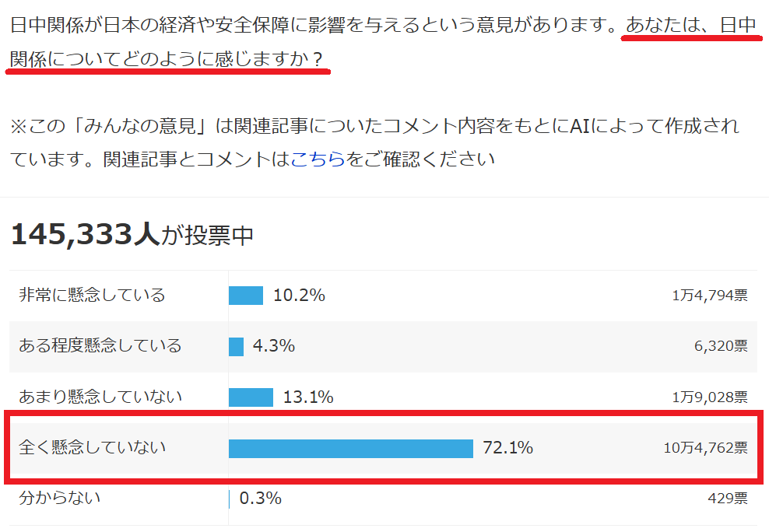The width and height of the screenshot is (769, 532).
Task: Click the 72.1% percentage label
Action: (507, 448)
